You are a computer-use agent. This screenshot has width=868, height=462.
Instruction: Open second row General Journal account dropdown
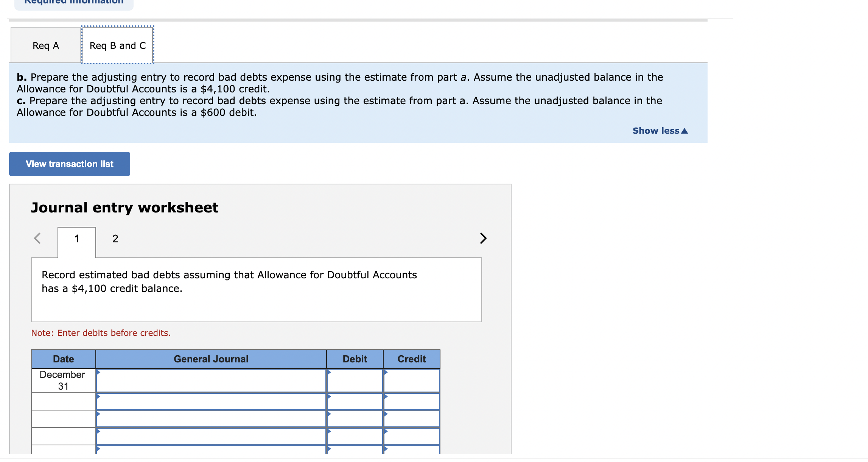(211, 401)
